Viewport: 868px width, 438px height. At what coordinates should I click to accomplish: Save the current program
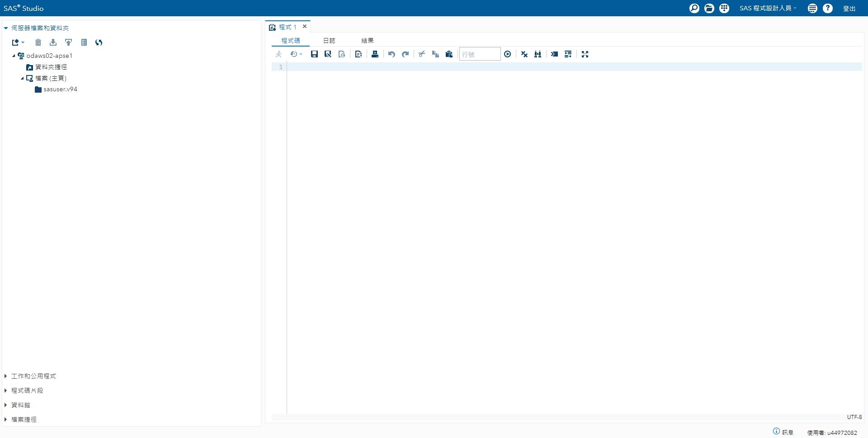pyautogui.click(x=315, y=54)
